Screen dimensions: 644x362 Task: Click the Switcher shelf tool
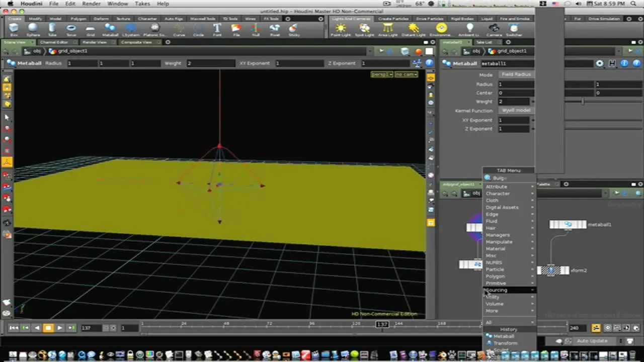pos(514,30)
